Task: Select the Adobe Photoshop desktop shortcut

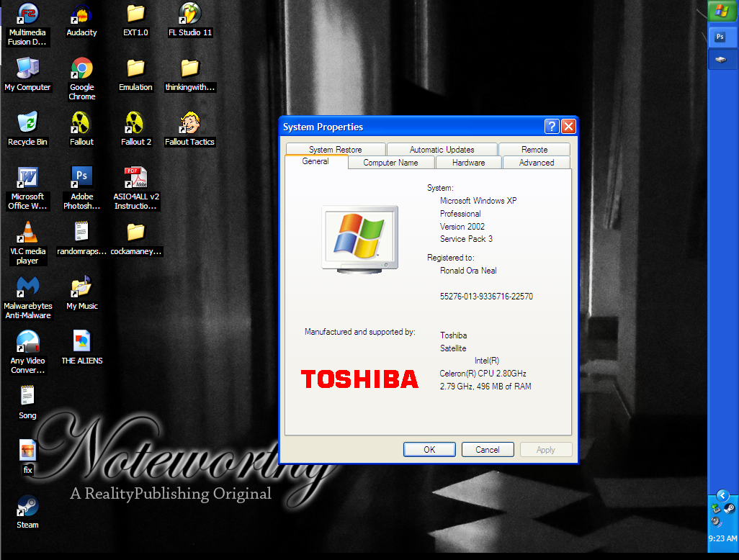Action: [81, 179]
